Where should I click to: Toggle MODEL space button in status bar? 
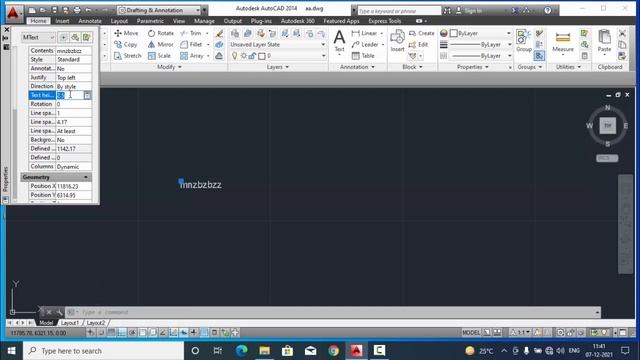tap(471, 333)
